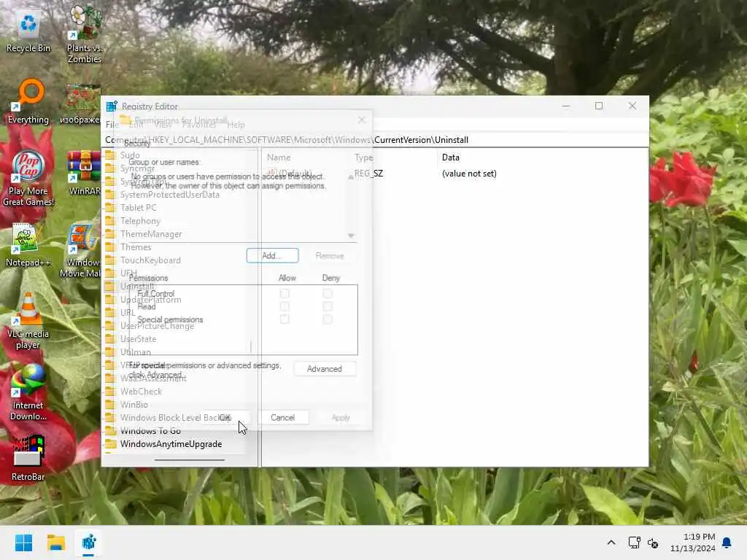The width and height of the screenshot is (747, 560).
Task: Click the Add... button
Action: [273, 256]
